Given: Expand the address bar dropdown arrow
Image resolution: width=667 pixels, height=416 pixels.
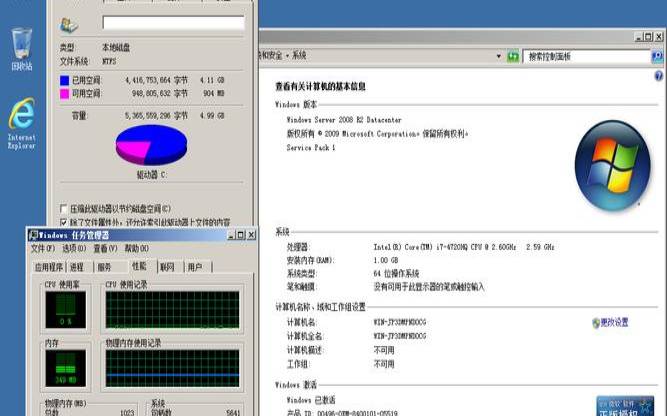Looking at the screenshot, I should coord(499,56).
